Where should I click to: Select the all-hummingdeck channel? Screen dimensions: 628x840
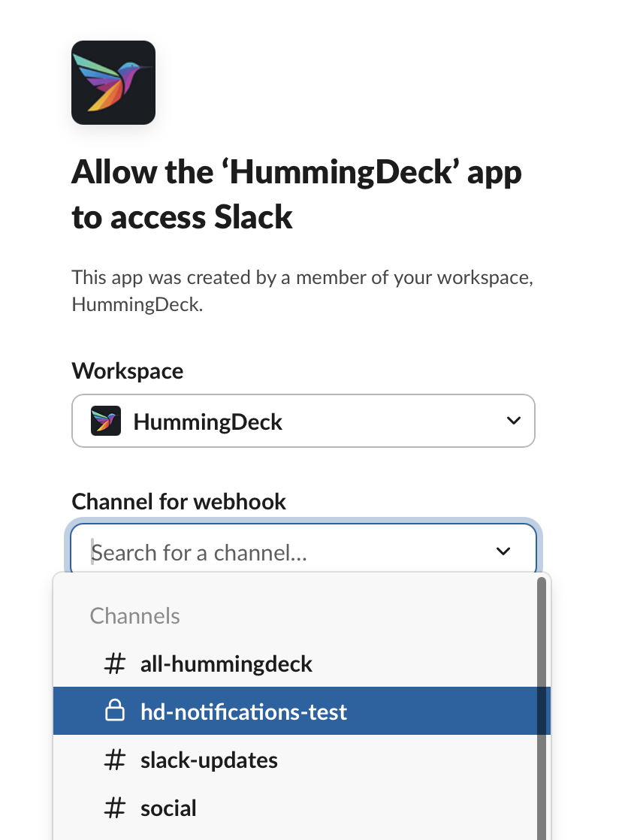225,663
